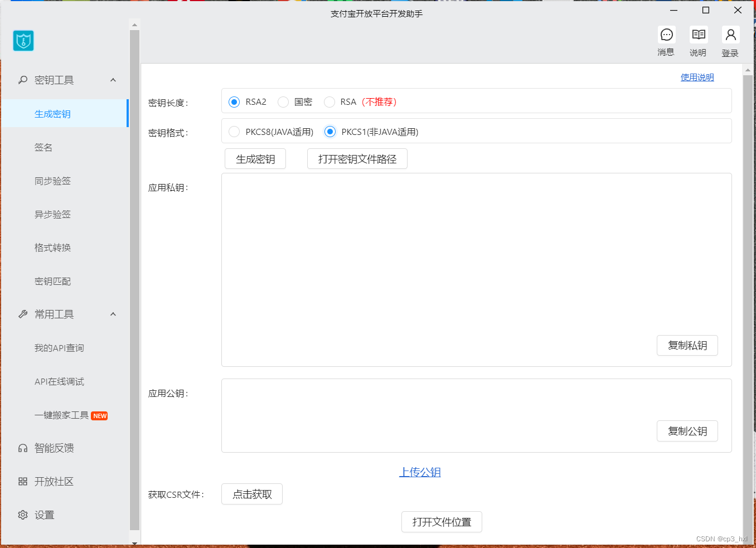The height and width of the screenshot is (548, 756).
Task: Click inside the 应用公钥 text area
Action: pos(476,415)
